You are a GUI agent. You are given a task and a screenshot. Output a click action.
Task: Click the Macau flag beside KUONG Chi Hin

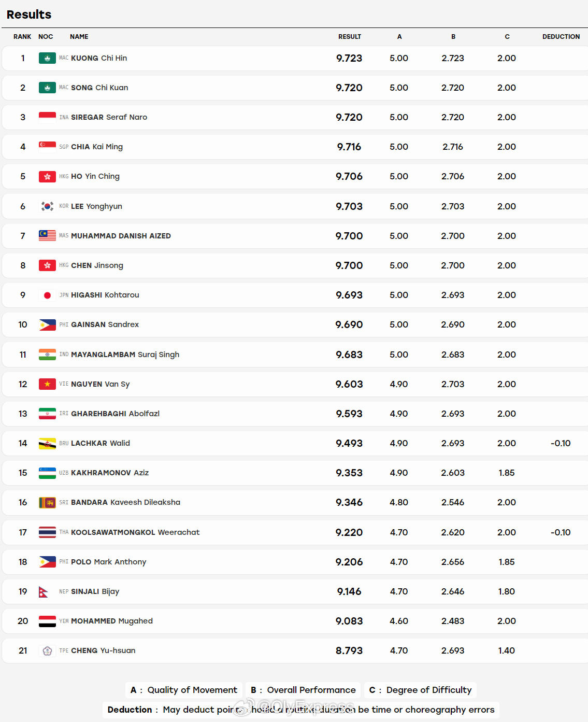tap(47, 58)
